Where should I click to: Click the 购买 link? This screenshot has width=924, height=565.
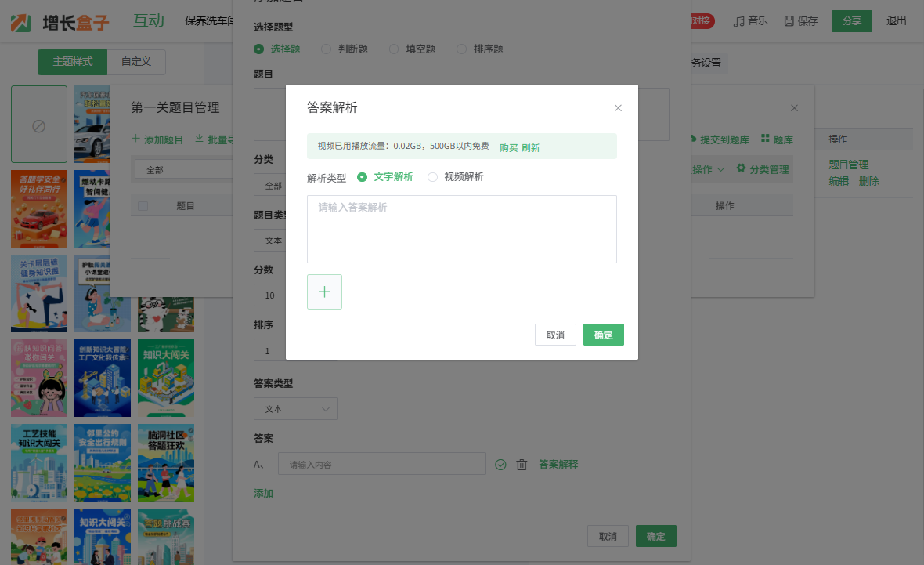coord(508,147)
